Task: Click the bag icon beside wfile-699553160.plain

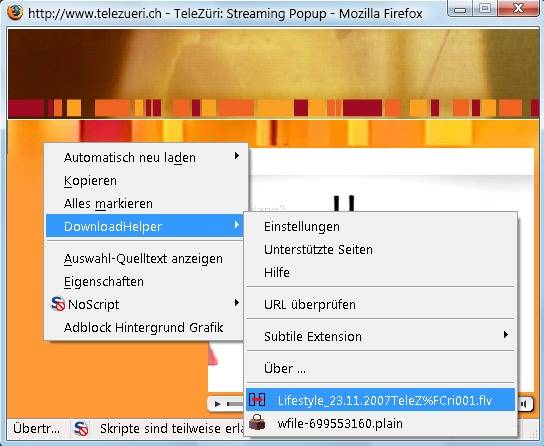Action: (257, 423)
